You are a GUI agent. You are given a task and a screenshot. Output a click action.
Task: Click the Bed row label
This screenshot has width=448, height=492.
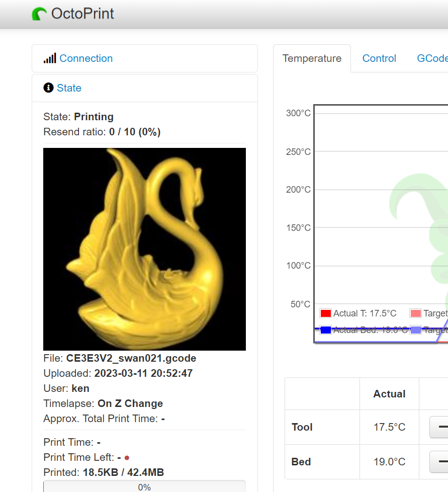tap(301, 462)
